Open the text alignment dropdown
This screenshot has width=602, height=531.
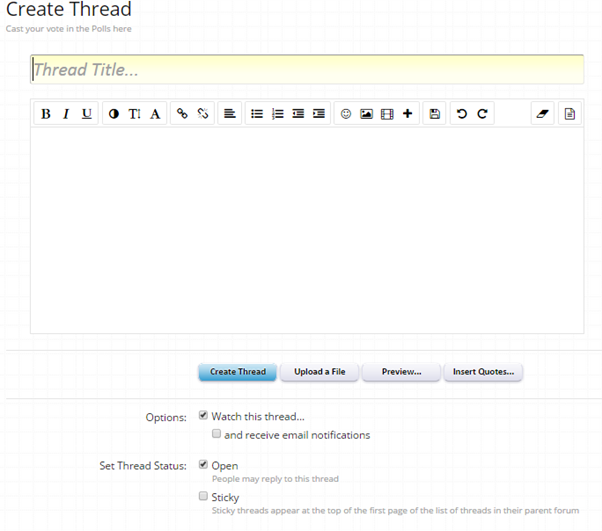point(230,114)
